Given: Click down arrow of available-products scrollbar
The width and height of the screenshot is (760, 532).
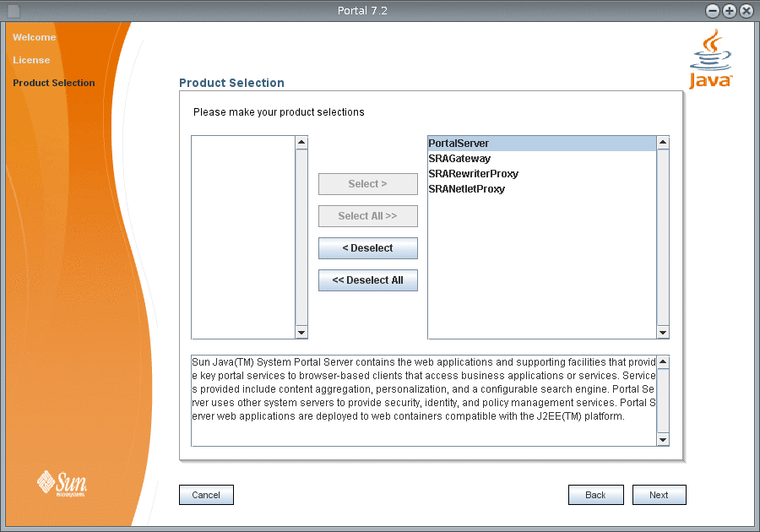Looking at the screenshot, I should click(301, 333).
